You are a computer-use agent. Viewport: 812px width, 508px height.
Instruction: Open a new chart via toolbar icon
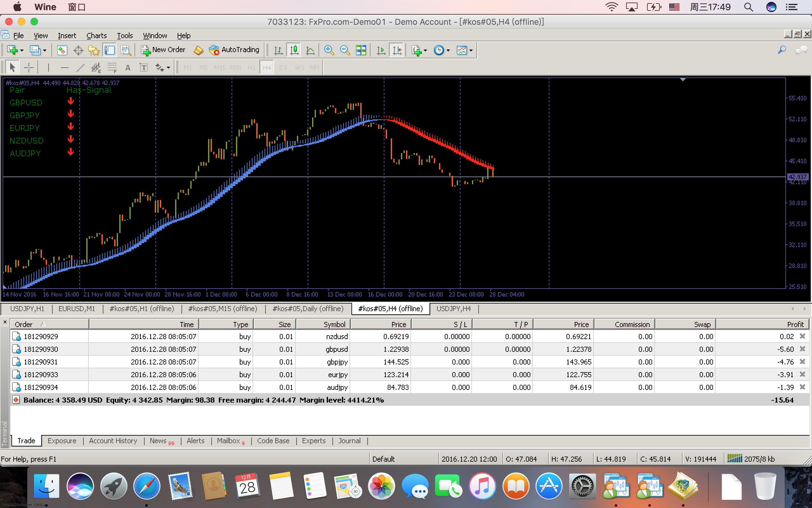[12, 50]
